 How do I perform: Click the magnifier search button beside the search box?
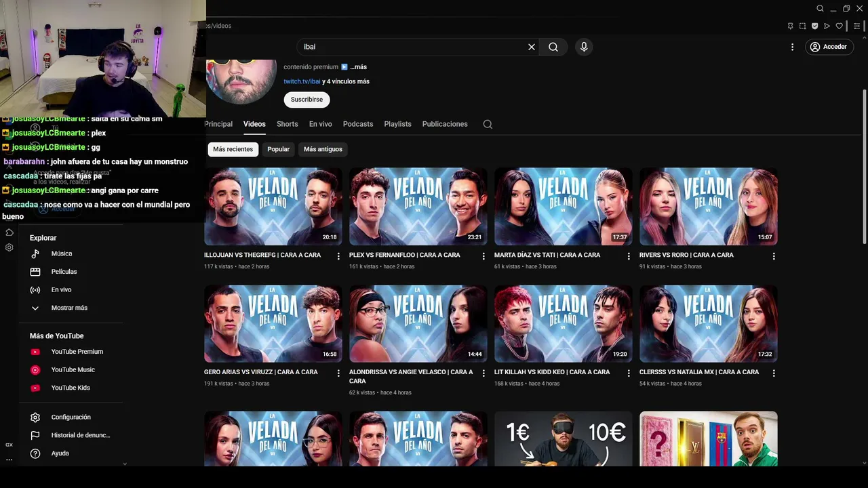(553, 47)
